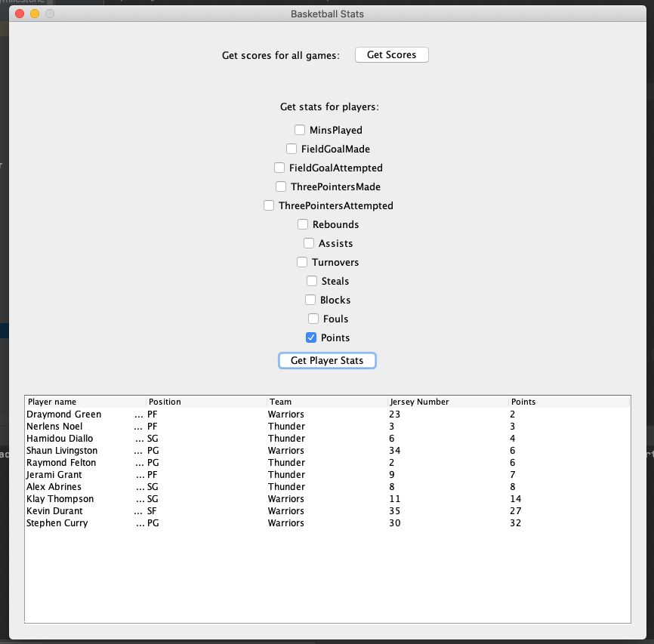The image size is (654, 644).
Task: Select the Draymond Green name cell
Action: point(85,414)
